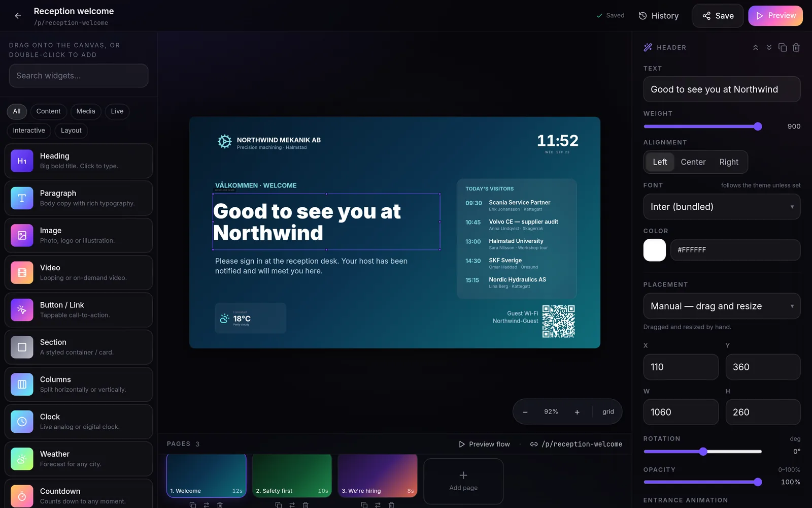Image resolution: width=812 pixels, height=508 pixels.
Task: Set alignment to Left
Action: point(660,162)
